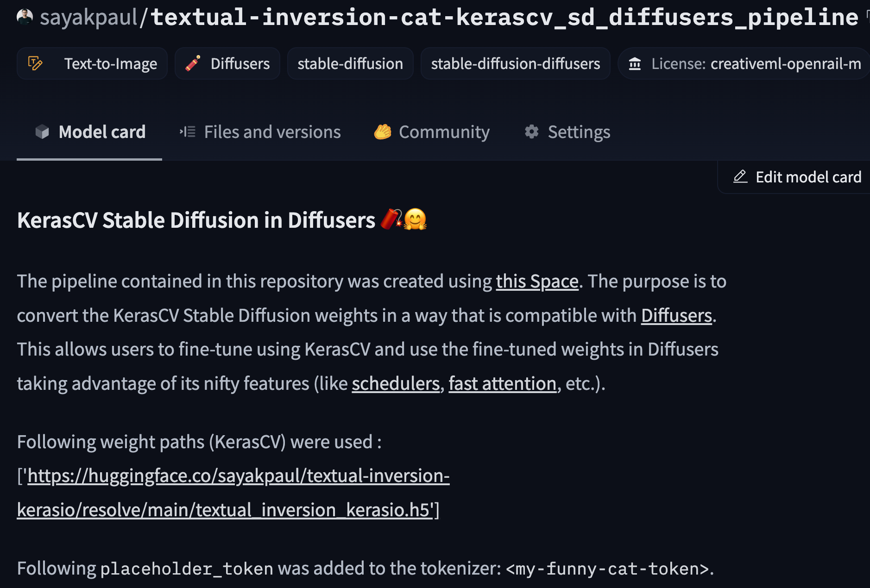Click the Files and versions list icon
Screen dimensions: 870x588
click(188, 132)
